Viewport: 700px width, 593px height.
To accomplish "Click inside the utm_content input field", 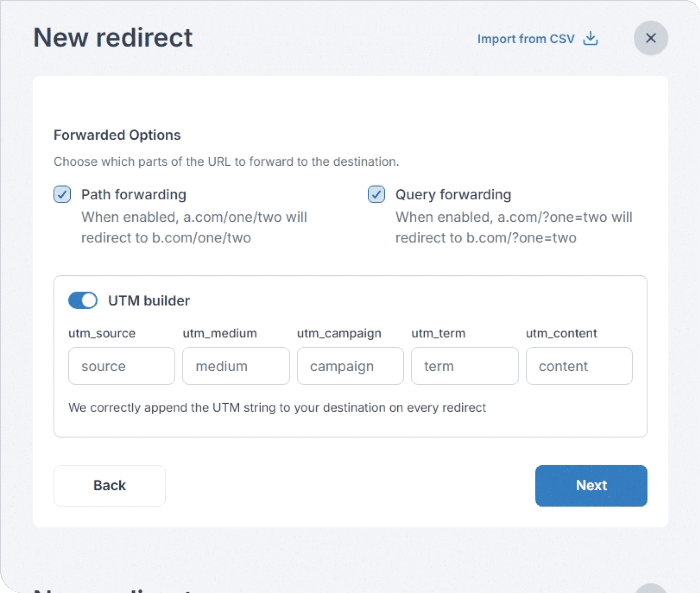I will pyautogui.click(x=579, y=366).
